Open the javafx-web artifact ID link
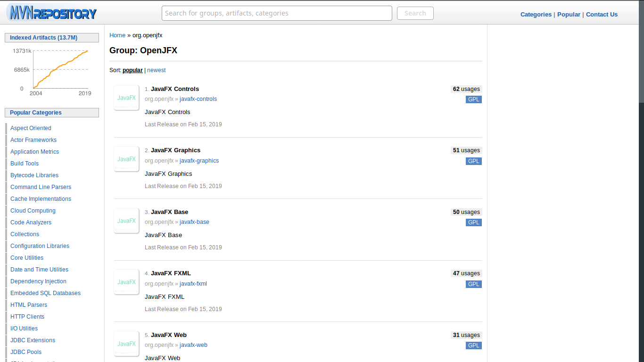Viewport: 644px width, 362px height. [x=193, y=345]
